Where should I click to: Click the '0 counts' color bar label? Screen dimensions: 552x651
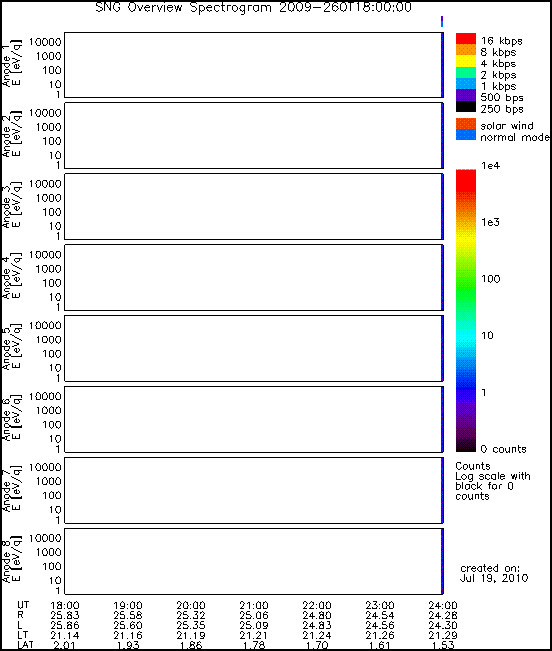[503, 449]
